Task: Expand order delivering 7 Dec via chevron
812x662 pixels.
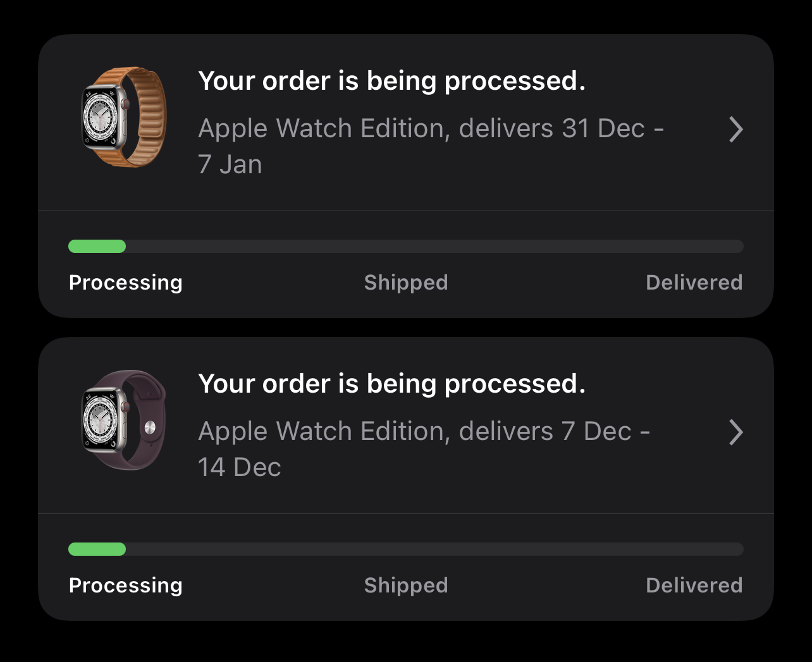Action: [x=735, y=432]
